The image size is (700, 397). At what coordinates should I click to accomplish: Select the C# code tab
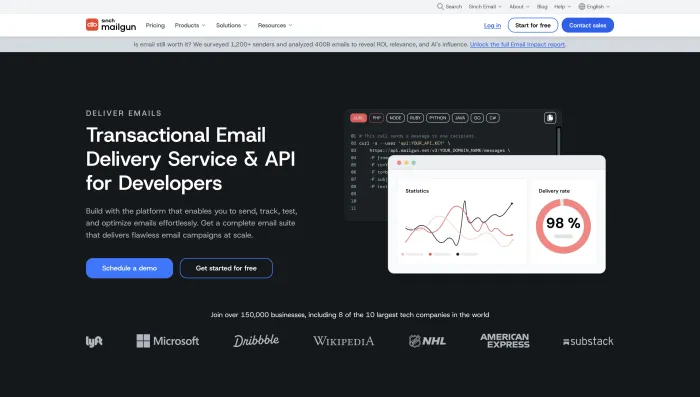(493, 118)
